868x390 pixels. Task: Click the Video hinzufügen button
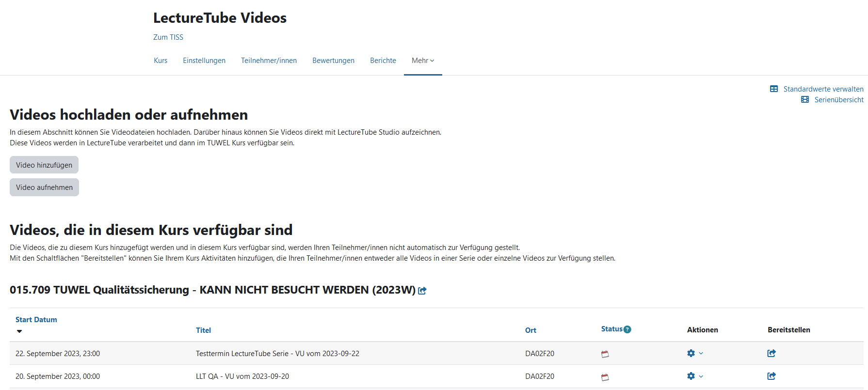tap(44, 165)
